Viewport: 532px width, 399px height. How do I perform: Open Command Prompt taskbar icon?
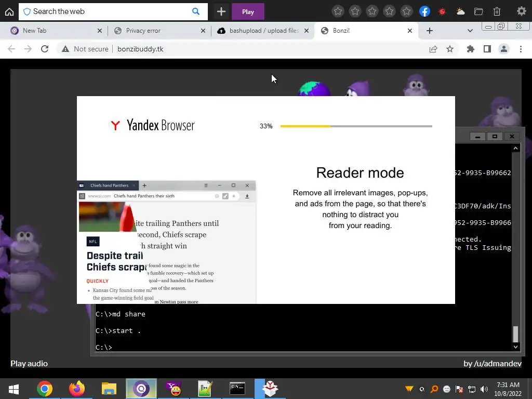pyautogui.click(x=237, y=389)
